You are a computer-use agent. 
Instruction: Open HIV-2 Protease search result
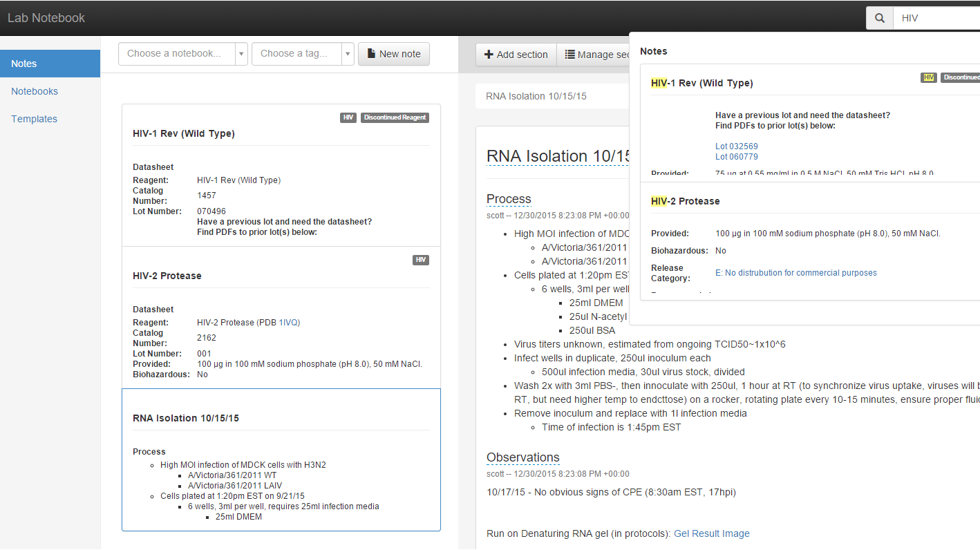(686, 201)
